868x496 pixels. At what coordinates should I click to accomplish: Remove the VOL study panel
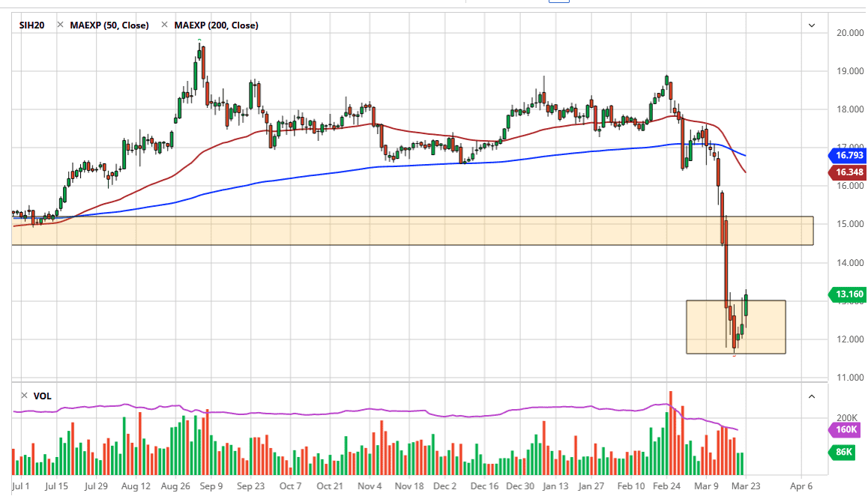coord(24,396)
